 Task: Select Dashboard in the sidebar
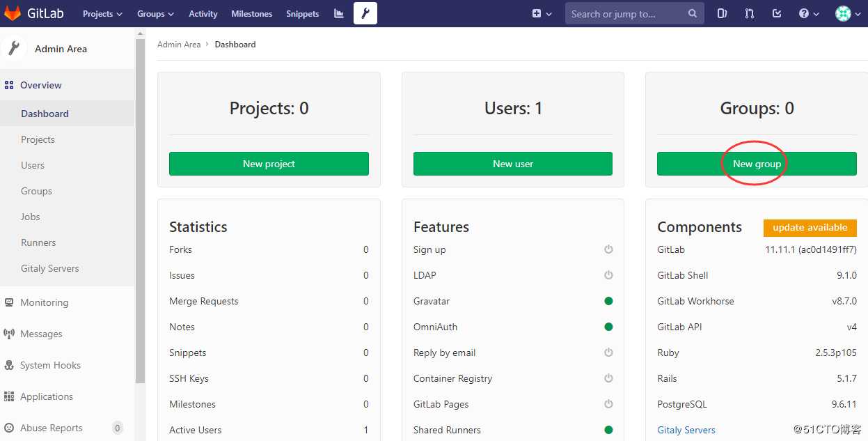67,114
